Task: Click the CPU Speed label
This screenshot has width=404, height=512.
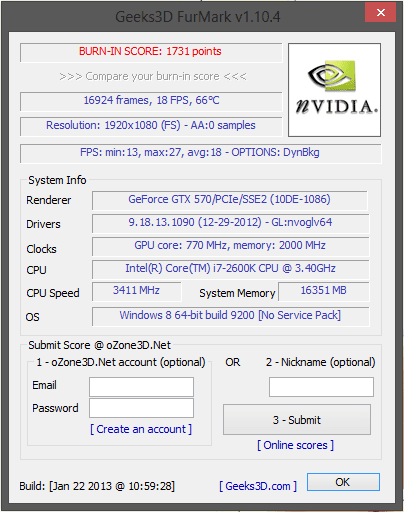Action: (53, 293)
